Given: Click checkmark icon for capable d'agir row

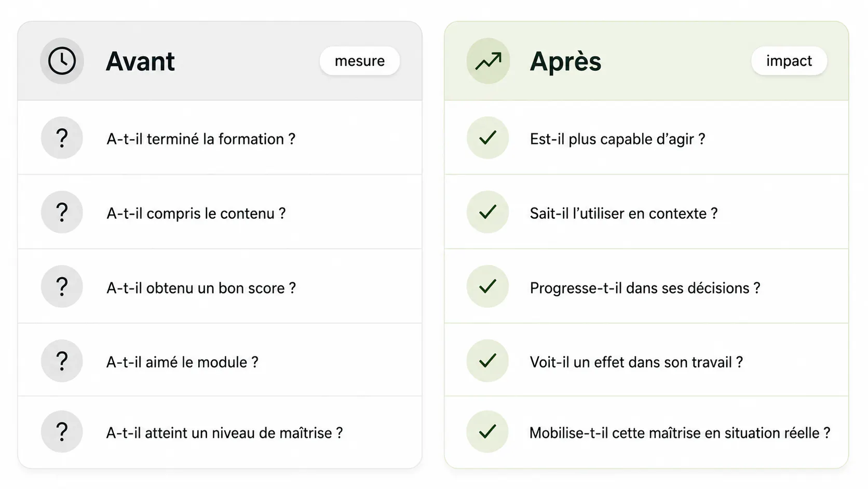Looking at the screenshot, I should pyautogui.click(x=487, y=138).
